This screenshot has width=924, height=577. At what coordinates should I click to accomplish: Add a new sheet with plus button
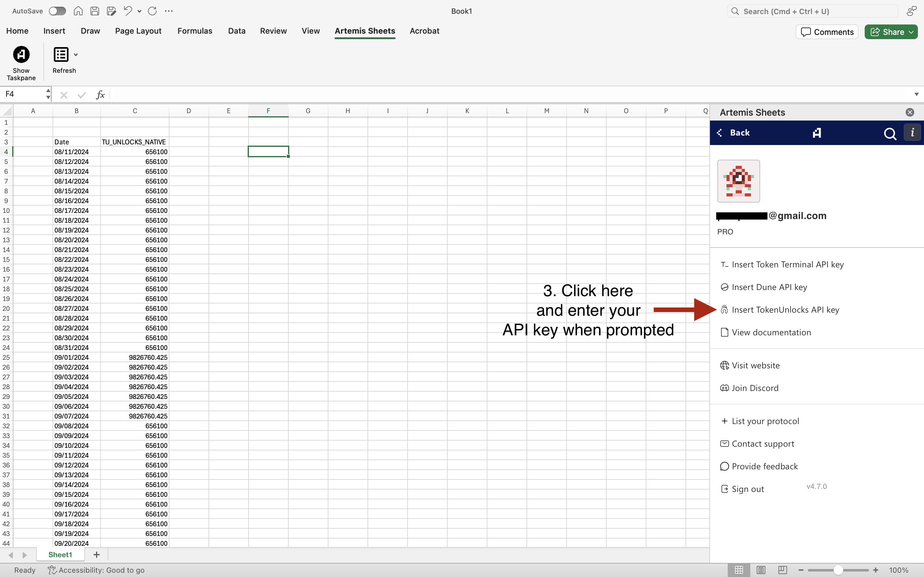tap(97, 555)
